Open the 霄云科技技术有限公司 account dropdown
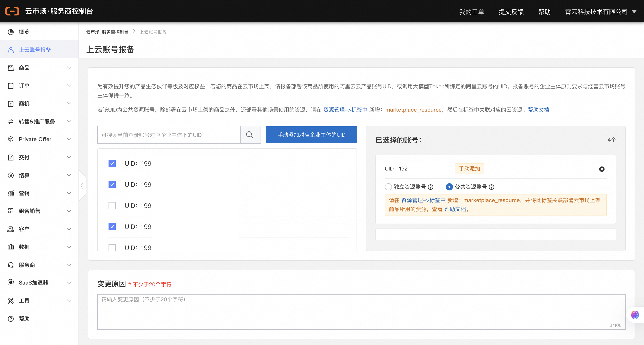Screen dimensions: 644x345 tap(601, 12)
